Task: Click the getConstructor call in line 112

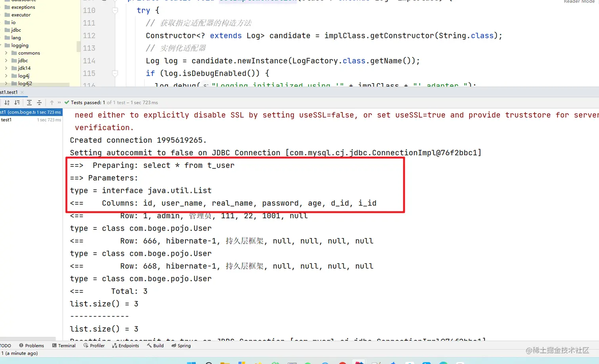Action: coord(402,36)
